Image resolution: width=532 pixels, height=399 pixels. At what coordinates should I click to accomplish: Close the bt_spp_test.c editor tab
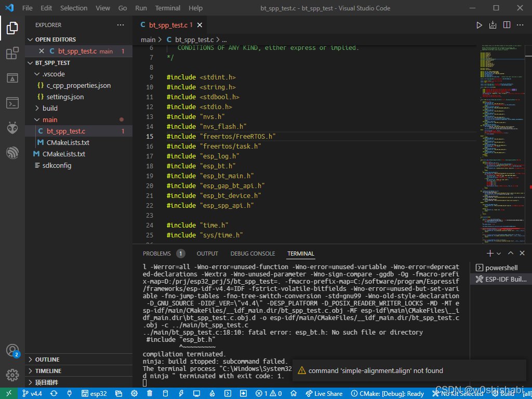(199, 25)
